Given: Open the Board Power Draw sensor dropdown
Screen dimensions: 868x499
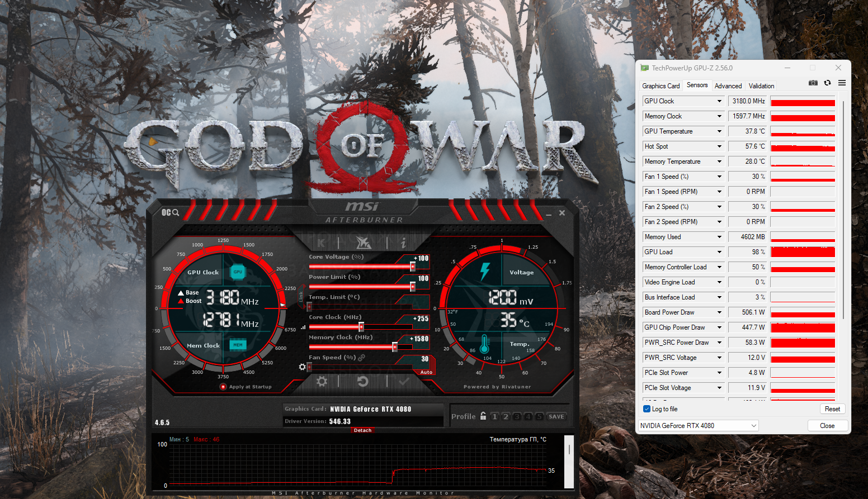Looking at the screenshot, I should pos(719,312).
